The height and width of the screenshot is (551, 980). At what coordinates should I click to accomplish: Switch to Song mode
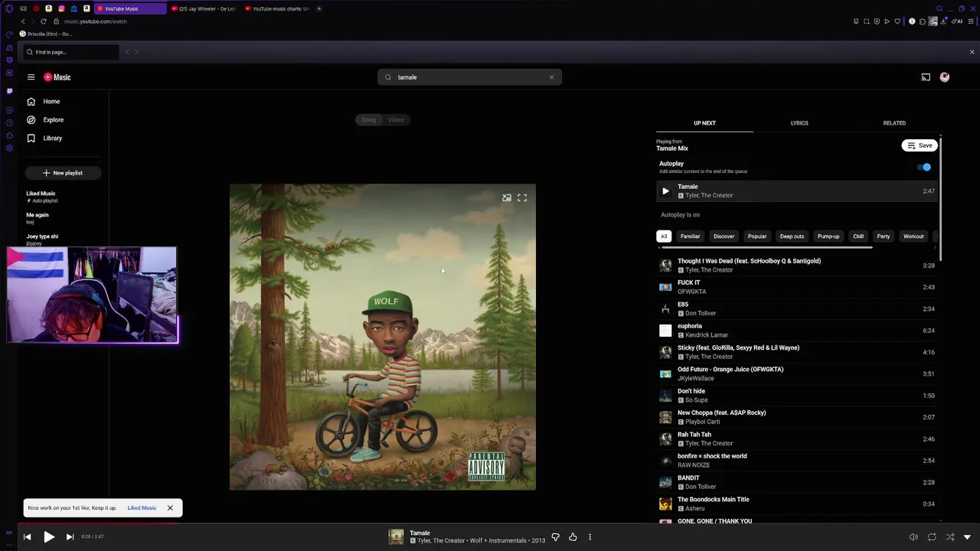[369, 120]
